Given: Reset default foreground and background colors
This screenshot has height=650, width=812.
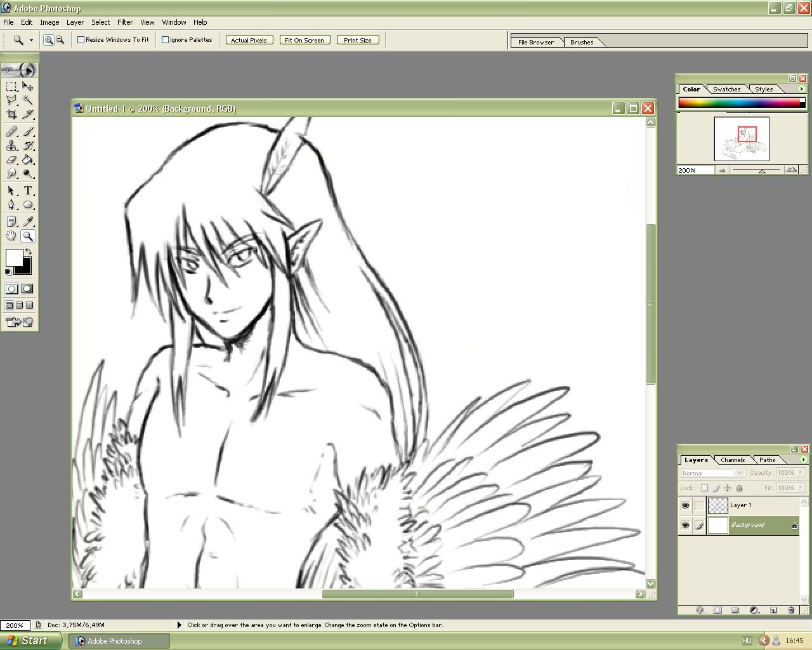Looking at the screenshot, I should [8, 272].
